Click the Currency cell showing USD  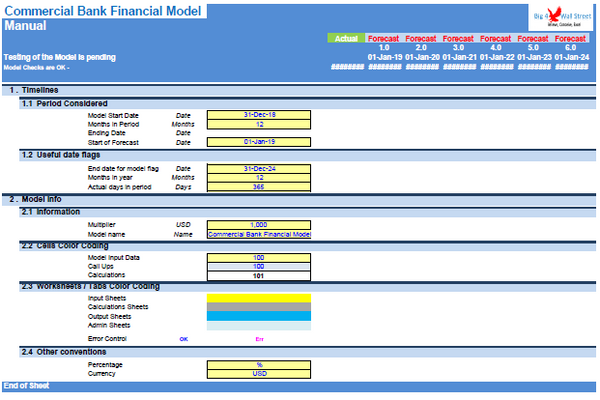(x=259, y=373)
